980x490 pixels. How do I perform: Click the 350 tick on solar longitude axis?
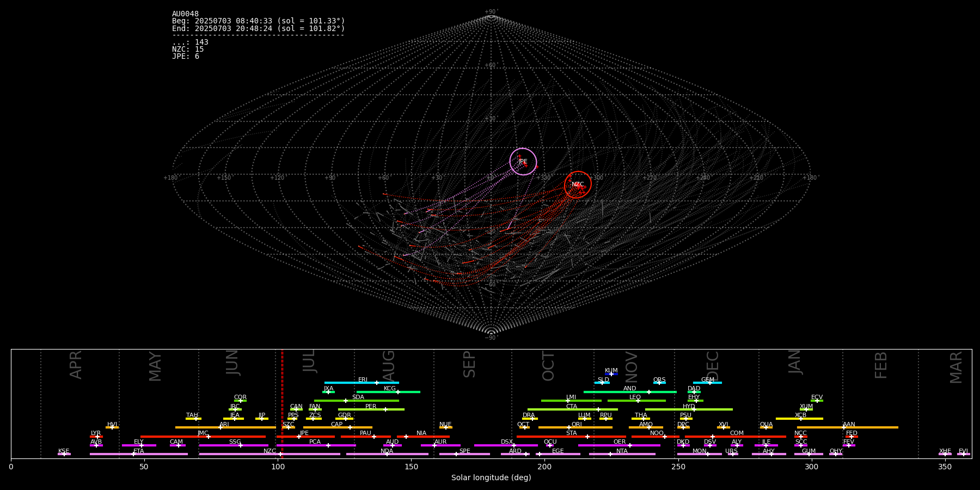(945, 467)
